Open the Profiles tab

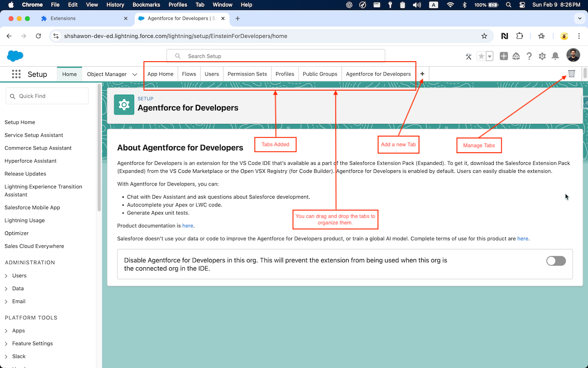285,74
